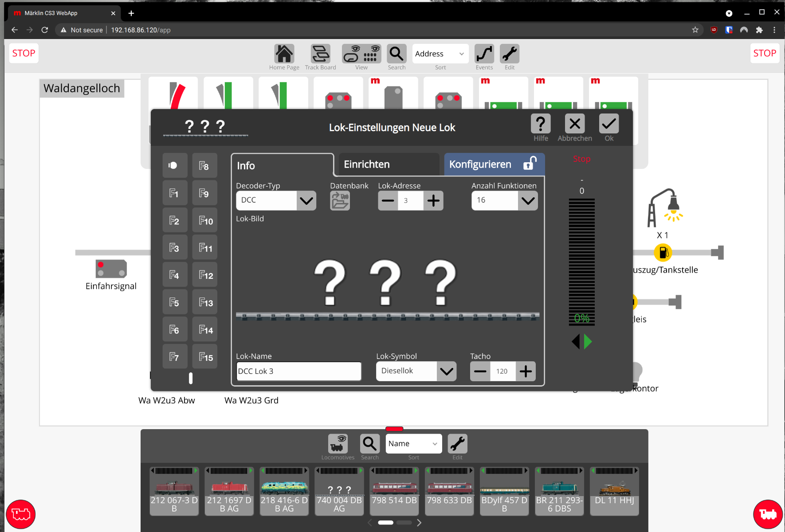Expand the Decoder-Typ DCC dropdown

306,201
